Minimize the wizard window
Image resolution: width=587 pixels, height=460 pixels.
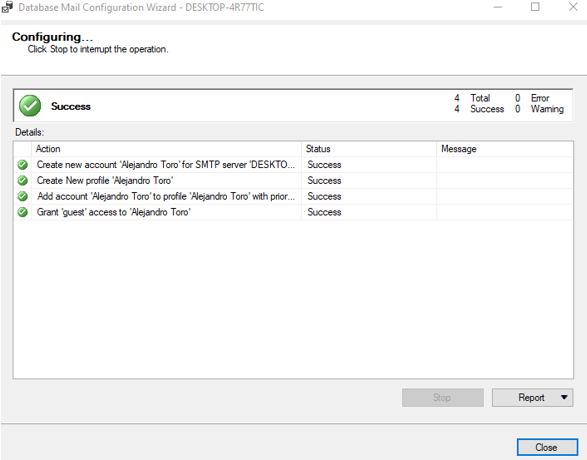[x=498, y=7]
